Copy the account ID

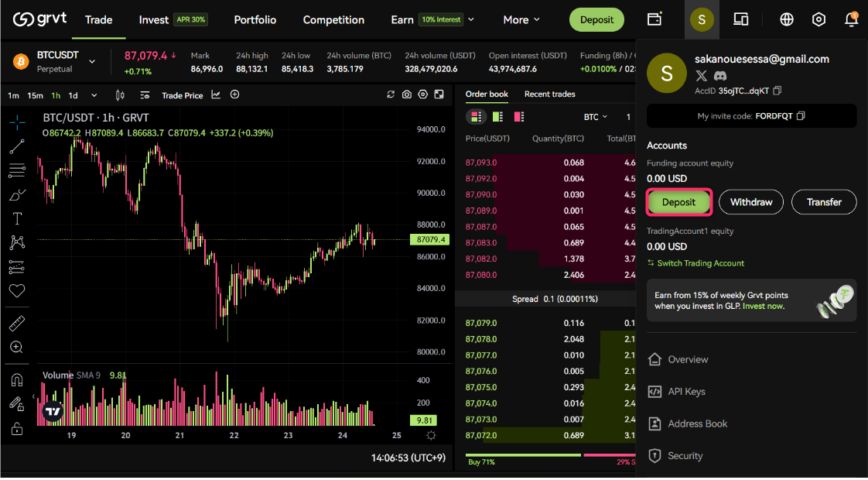pos(777,91)
